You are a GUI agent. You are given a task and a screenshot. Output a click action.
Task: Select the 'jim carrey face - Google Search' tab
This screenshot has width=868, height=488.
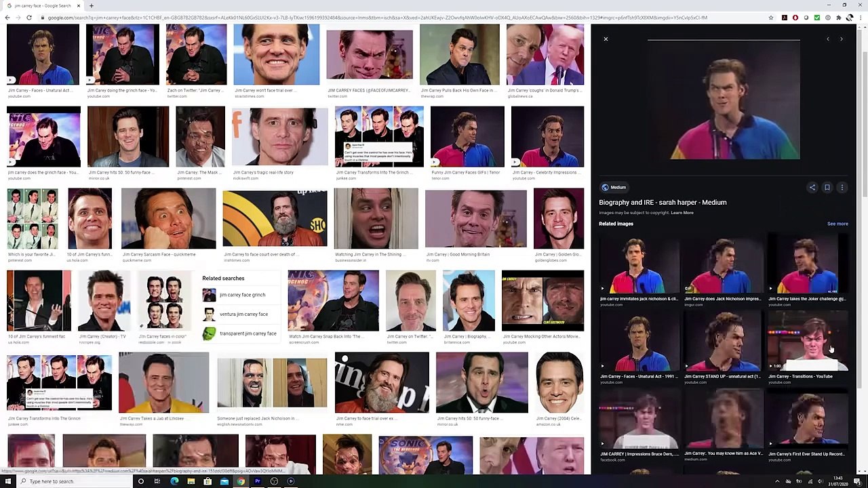click(x=42, y=5)
